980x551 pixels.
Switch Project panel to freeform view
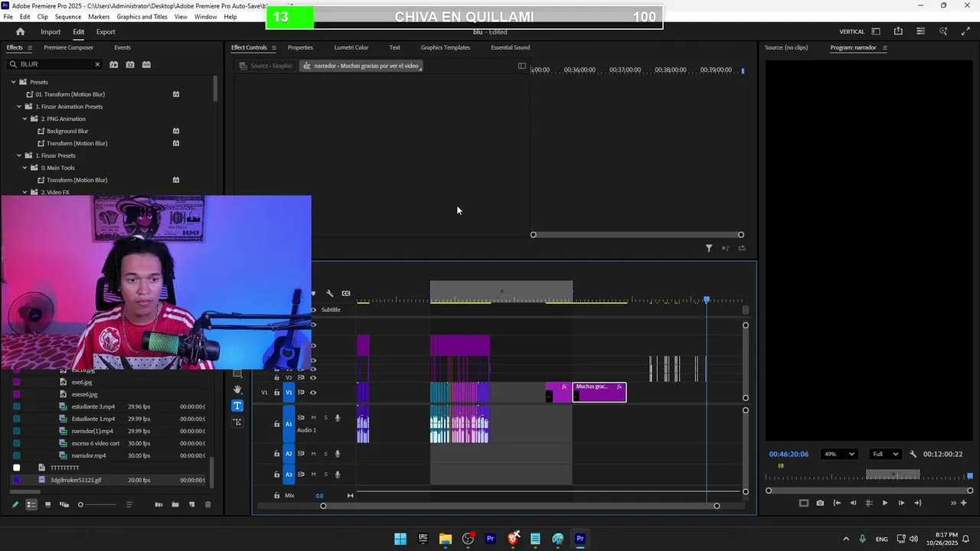pos(64,504)
